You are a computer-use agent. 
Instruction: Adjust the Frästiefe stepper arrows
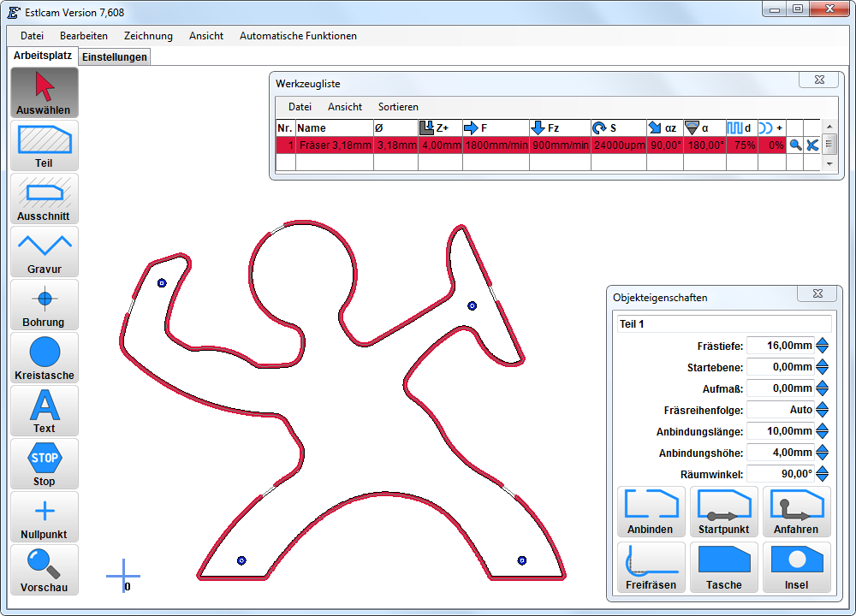823,346
